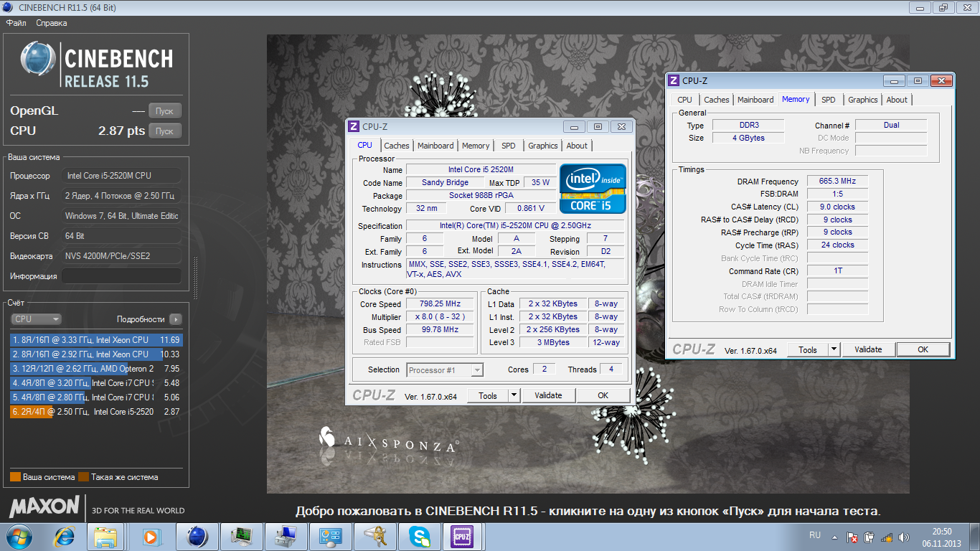Screen dimensions: 980x551
Task: Click the Z icon in front CPU-Z title bar
Action: (x=353, y=126)
